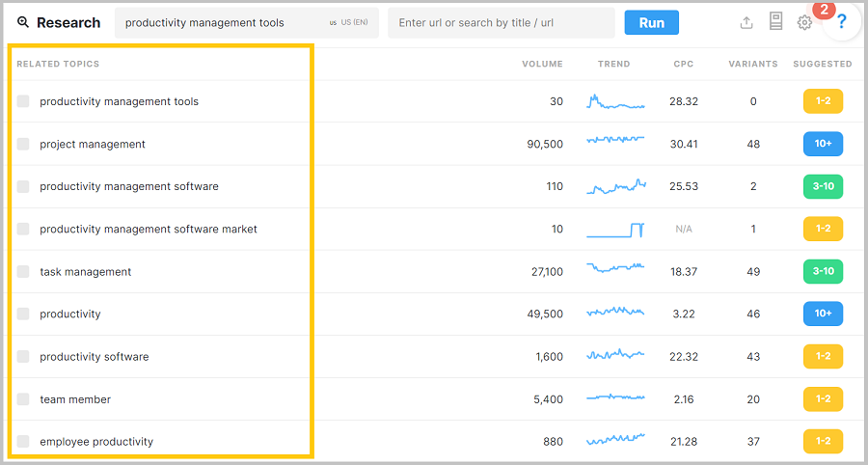Tick the 'productivity software' checkbox
This screenshot has width=868, height=465.
pos(23,356)
